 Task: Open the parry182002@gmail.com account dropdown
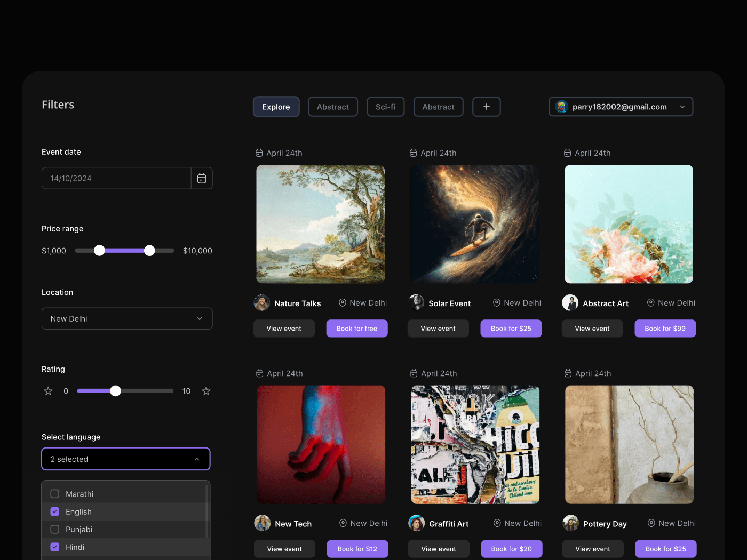point(621,107)
